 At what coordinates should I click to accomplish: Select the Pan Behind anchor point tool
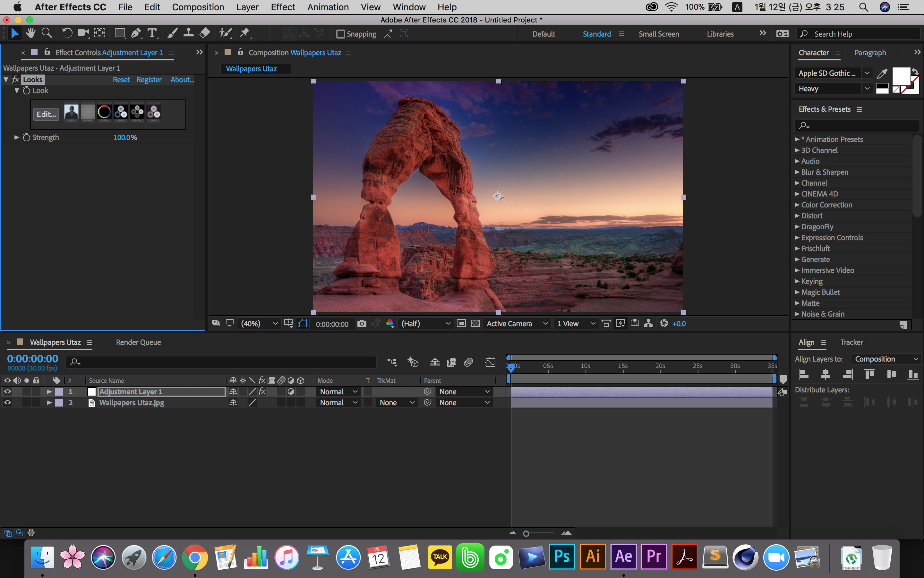(x=100, y=34)
